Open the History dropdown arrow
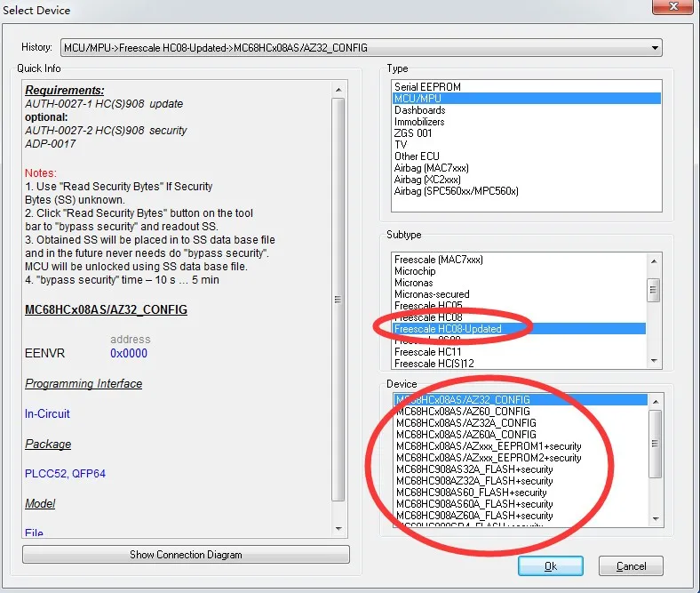This screenshot has width=700, height=593. tap(655, 48)
